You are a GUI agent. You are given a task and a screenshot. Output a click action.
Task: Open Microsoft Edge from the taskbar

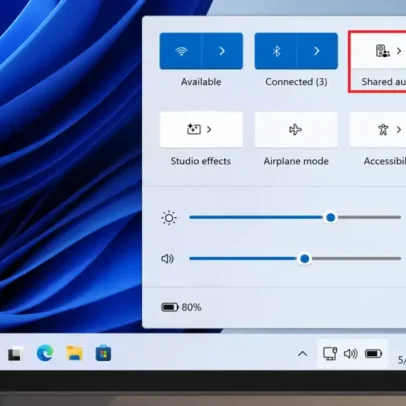45,353
